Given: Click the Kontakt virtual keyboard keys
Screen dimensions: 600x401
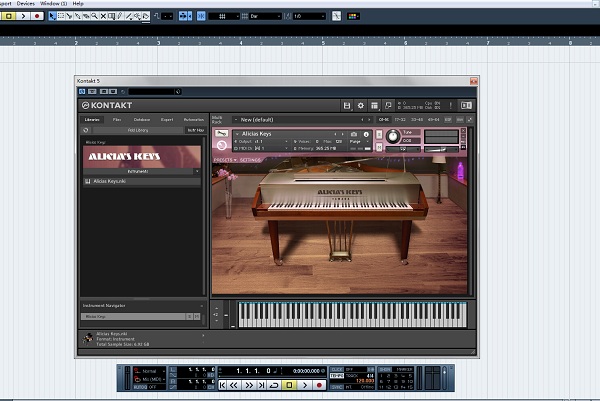Looking at the screenshot, I should [352, 315].
